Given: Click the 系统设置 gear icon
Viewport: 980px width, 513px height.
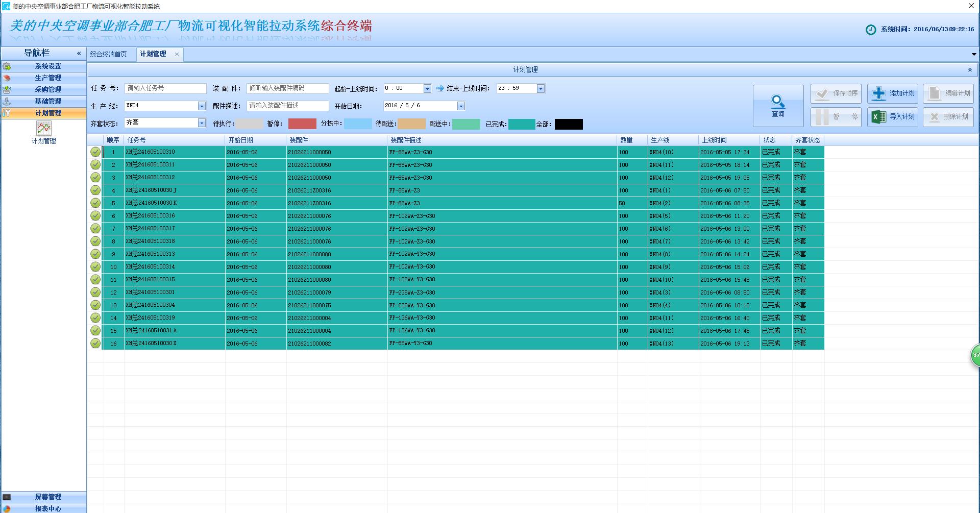Looking at the screenshot, I should [7, 66].
